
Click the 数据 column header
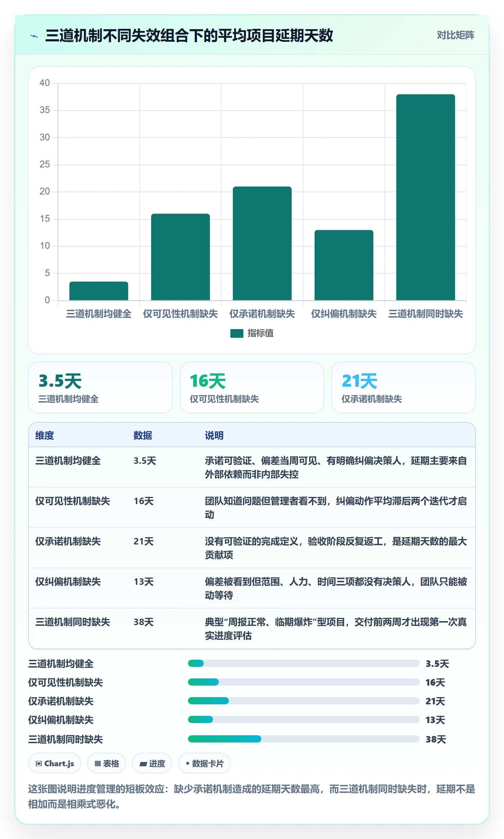143,435
